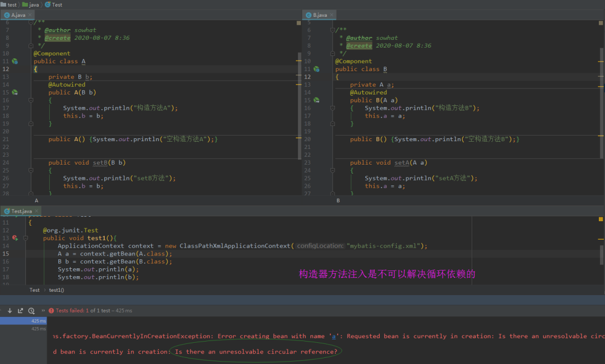Close the A.java tab

tap(30, 15)
